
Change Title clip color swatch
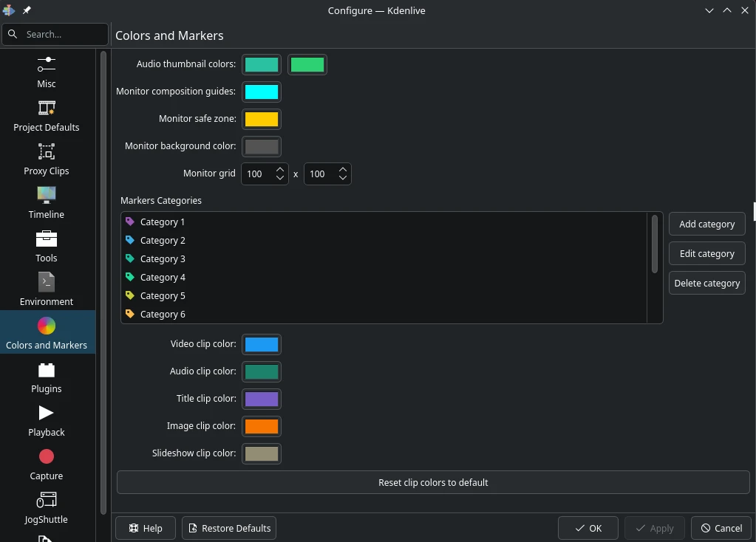[x=262, y=399]
